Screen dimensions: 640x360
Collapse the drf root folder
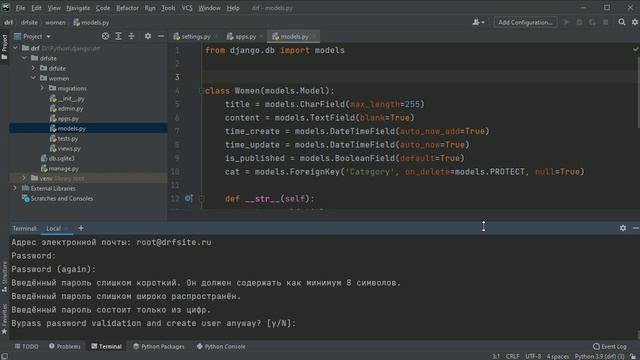[x=16, y=48]
